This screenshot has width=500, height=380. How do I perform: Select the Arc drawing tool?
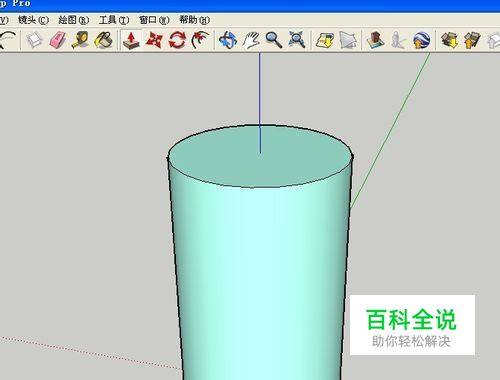click(x=7, y=40)
